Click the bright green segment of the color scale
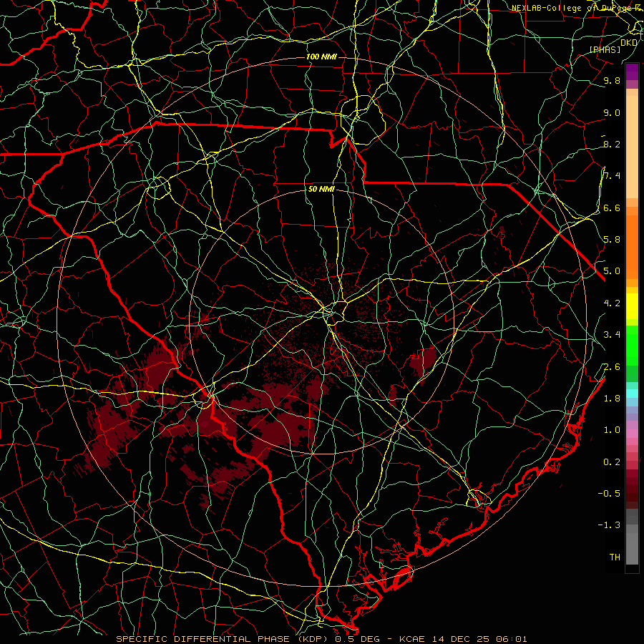This screenshot has width=644, height=644. point(632,344)
